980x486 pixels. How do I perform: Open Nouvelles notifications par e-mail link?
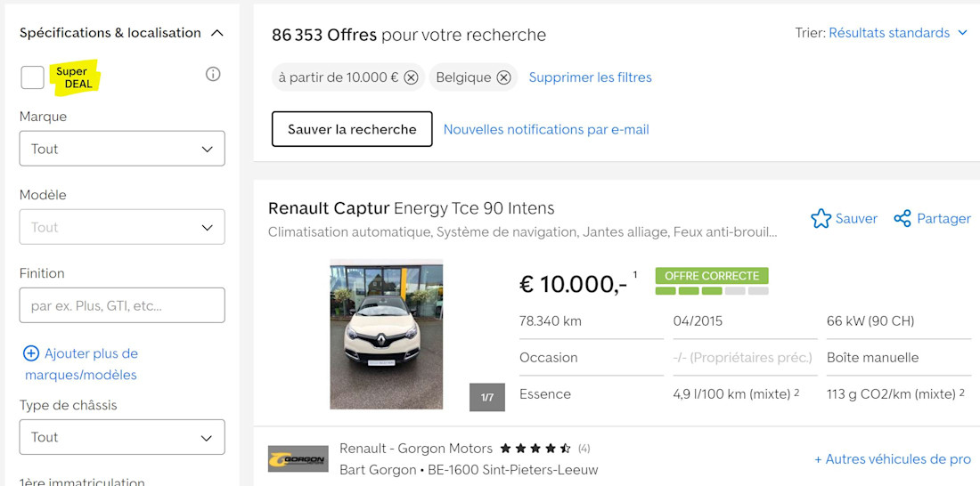click(546, 129)
